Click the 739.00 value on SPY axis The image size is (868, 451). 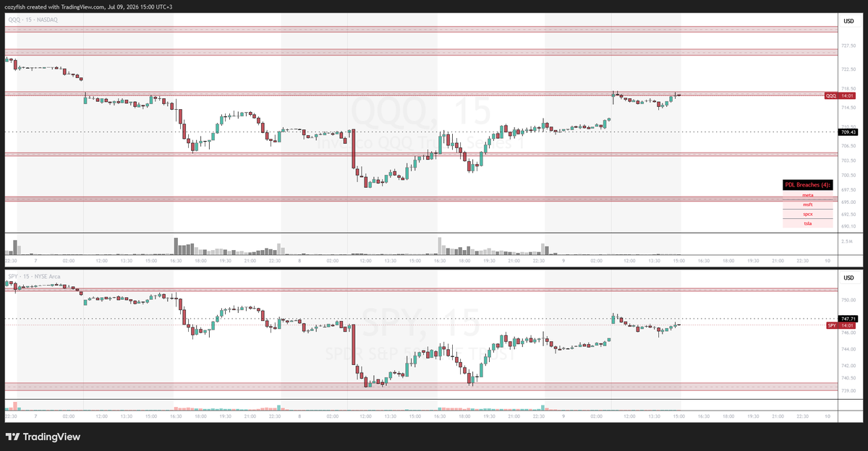(x=848, y=391)
